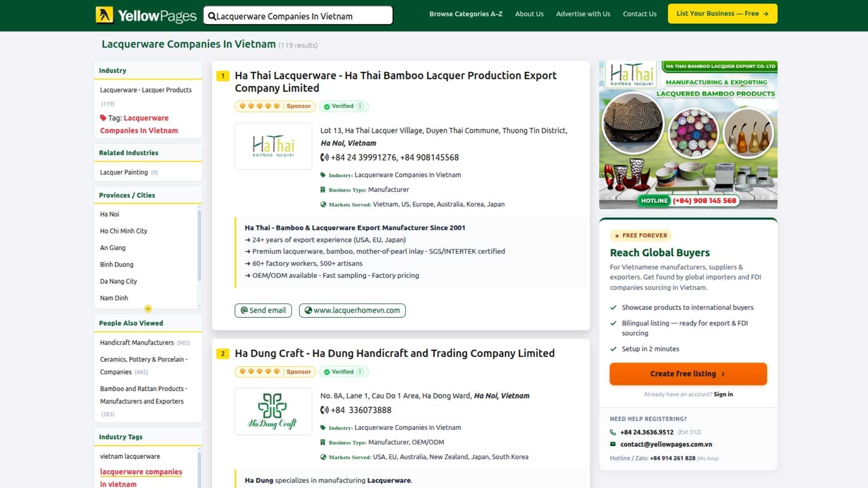This screenshot has width=868, height=488.
Task: Click "Reach Global Buyers" heading text
Action: [660, 253]
